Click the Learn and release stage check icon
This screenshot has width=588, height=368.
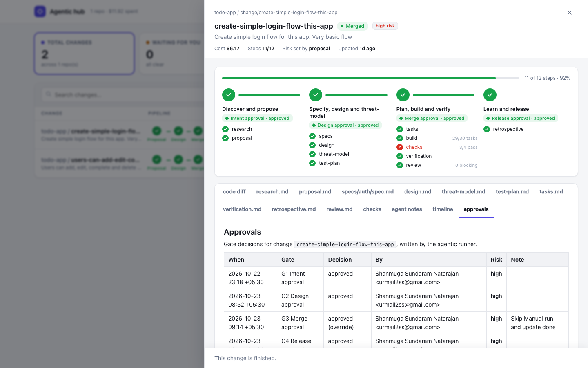pyautogui.click(x=490, y=95)
